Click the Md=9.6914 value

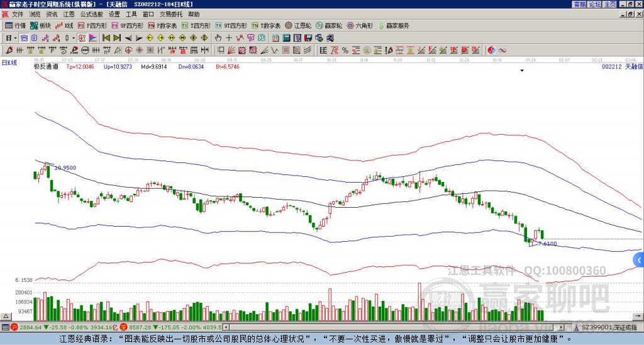point(154,67)
